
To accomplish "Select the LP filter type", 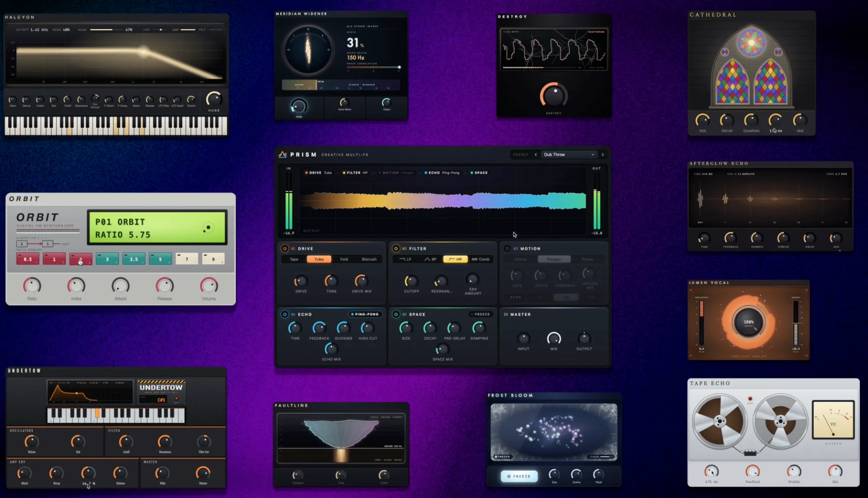I will pos(406,259).
